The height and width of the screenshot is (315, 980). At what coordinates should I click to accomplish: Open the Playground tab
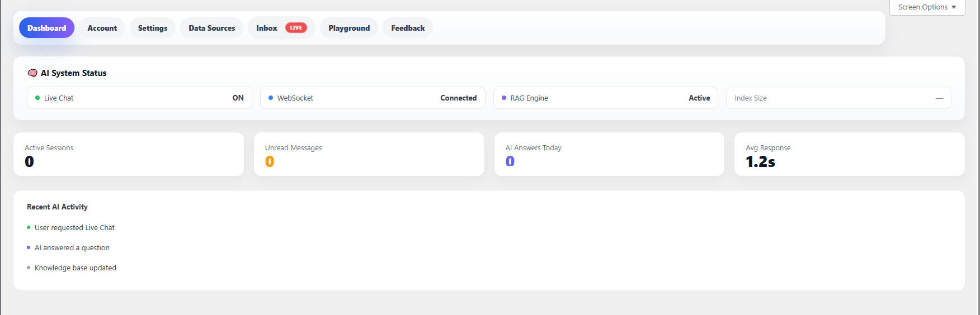[349, 28]
